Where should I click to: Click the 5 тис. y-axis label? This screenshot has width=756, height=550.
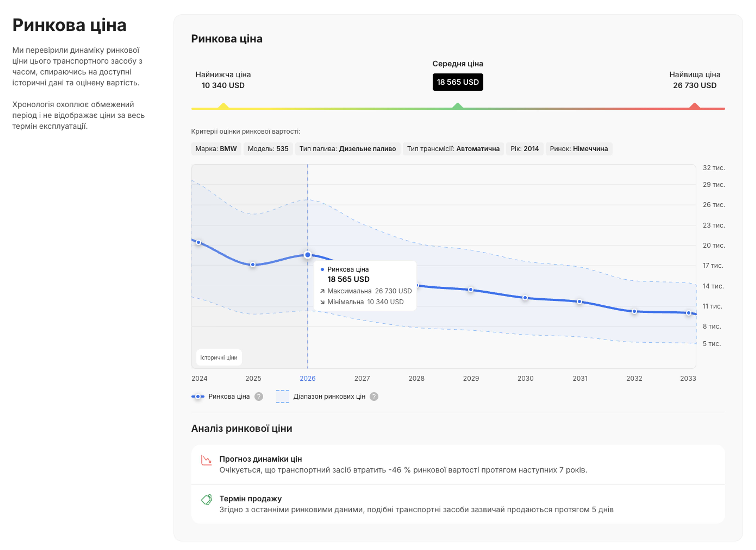coord(712,344)
